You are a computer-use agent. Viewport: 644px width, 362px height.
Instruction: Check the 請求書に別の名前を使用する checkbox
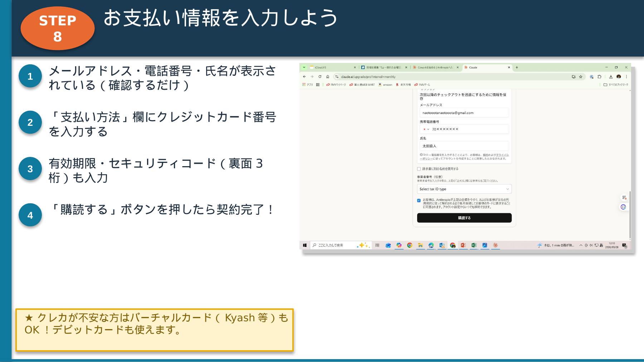[x=419, y=168]
